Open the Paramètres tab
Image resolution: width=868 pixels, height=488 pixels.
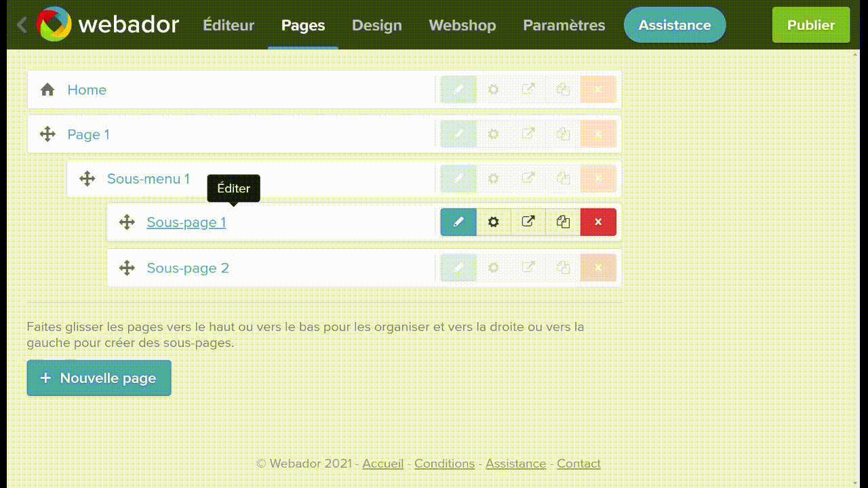[x=564, y=25]
